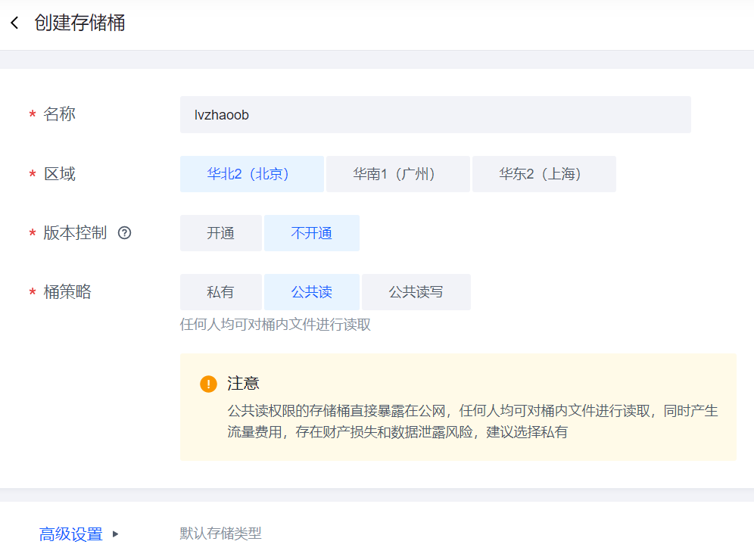Enable version control with 开通

coord(220,233)
